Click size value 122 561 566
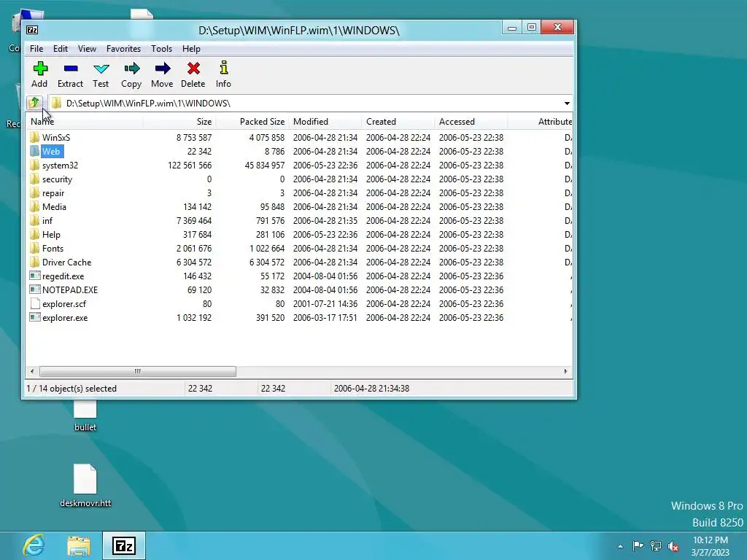The width and height of the screenshot is (747, 560). pyautogui.click(x=190, y=166)
